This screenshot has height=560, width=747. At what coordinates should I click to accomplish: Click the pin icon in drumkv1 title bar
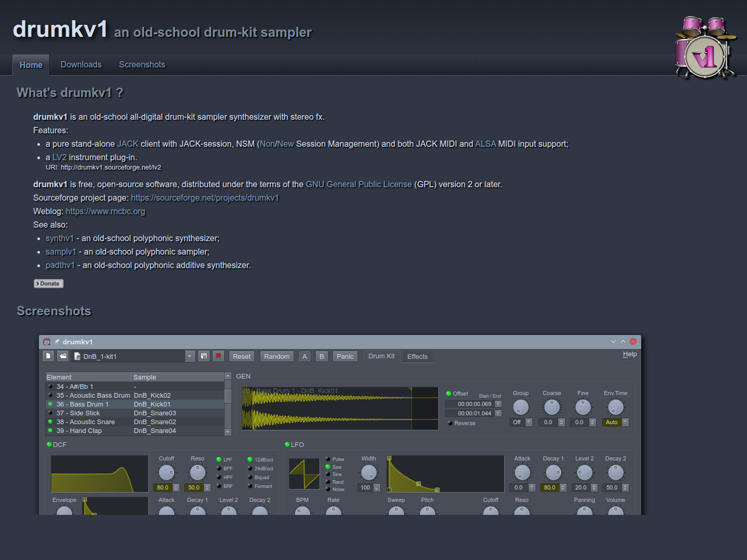click(57, 342)
